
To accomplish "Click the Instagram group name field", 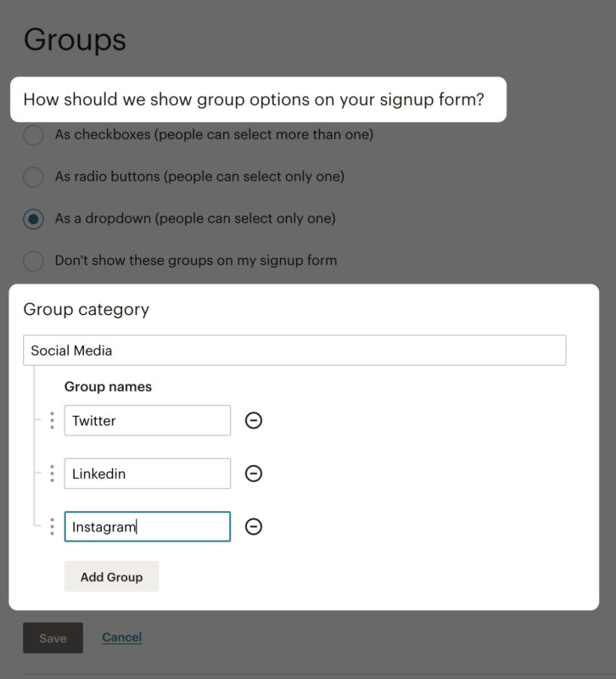I will tap(147, 527).
